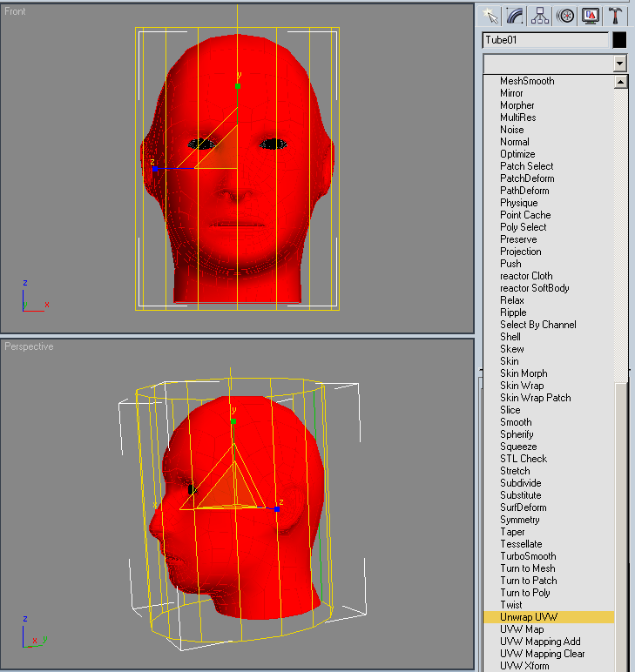Click the Front viewport label
Image resolution: width=635 pixels, height=672 pixels.
[16, 11]
